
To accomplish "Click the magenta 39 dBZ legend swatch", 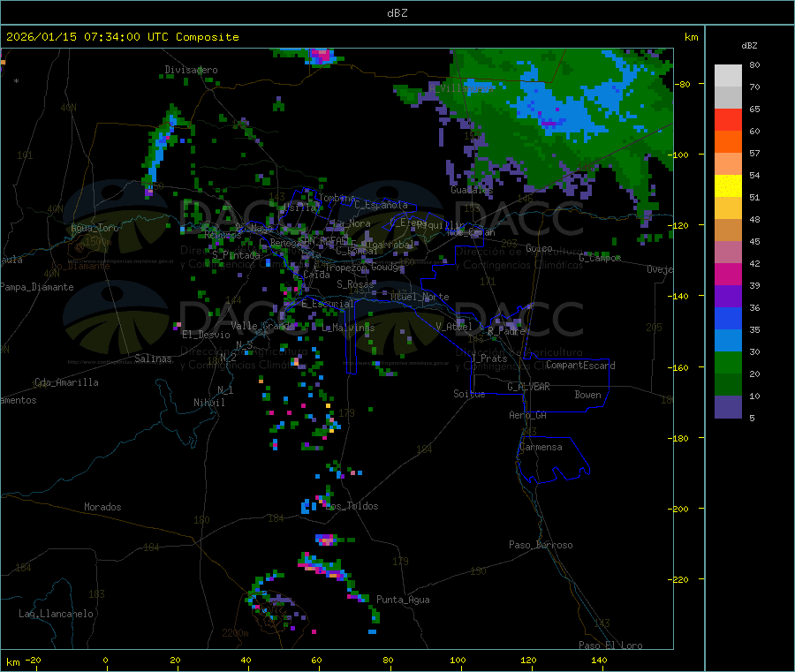I will click(x=728, y=274).
